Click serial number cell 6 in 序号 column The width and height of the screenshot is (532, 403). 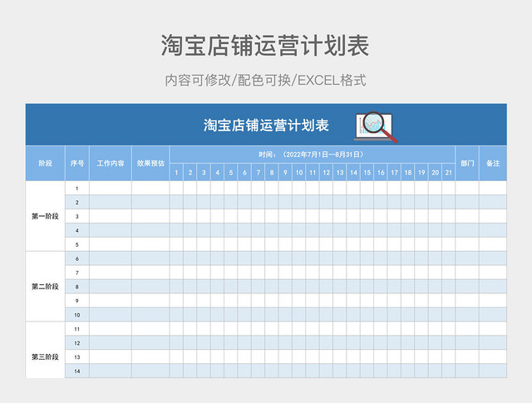pyautogui.click(x=77, y=258)
